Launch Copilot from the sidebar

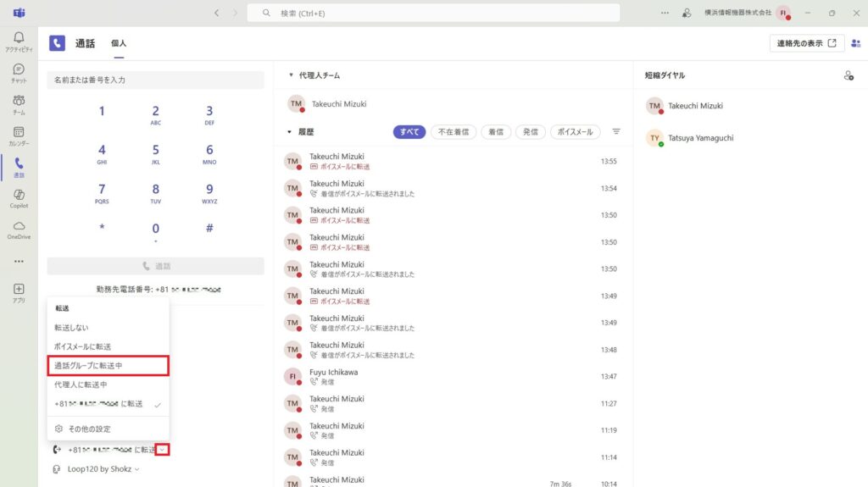19,199
